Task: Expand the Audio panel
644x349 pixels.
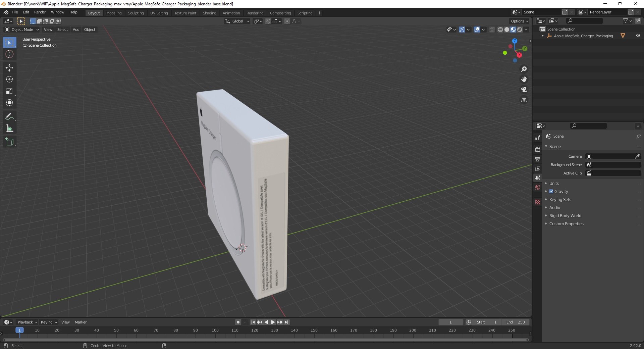Action: pos(554,207)
